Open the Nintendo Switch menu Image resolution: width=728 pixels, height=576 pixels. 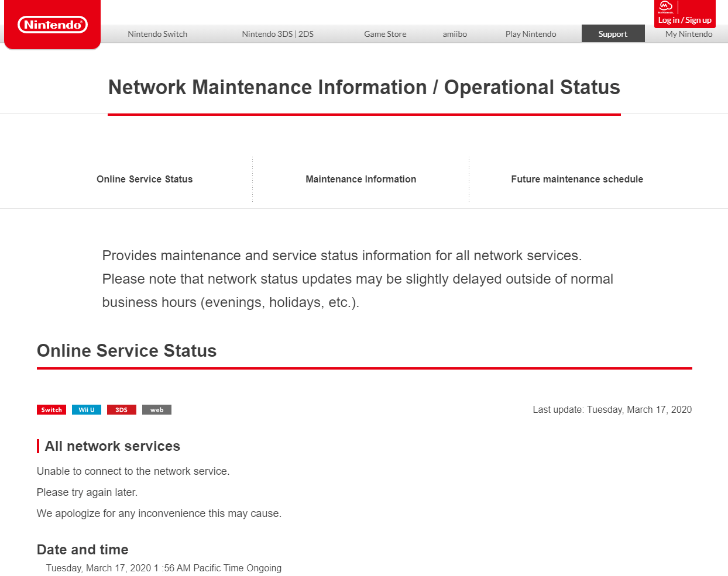coord(157,34)
